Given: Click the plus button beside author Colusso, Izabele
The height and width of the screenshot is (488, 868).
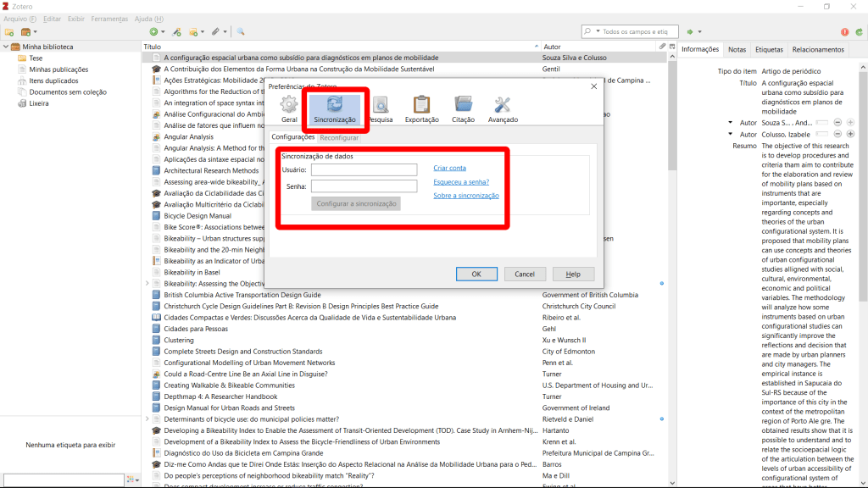Looking at the screenshot, I should (x=850, y=134).
